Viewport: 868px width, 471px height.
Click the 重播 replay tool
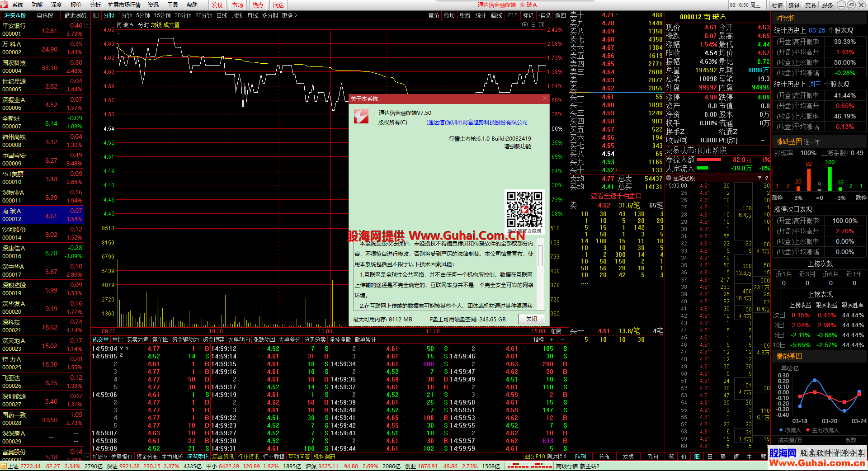pos(465,15)
